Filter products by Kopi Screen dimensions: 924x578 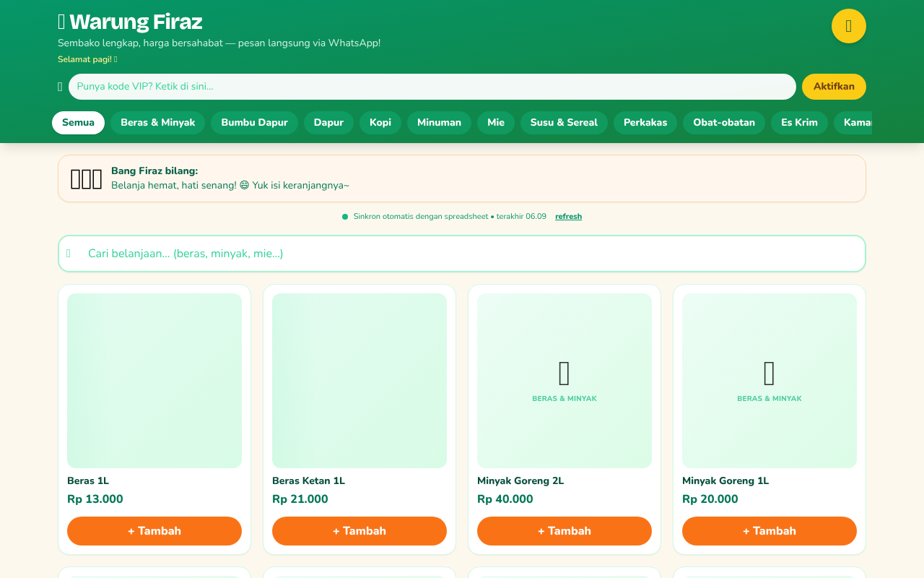(380, 123)
